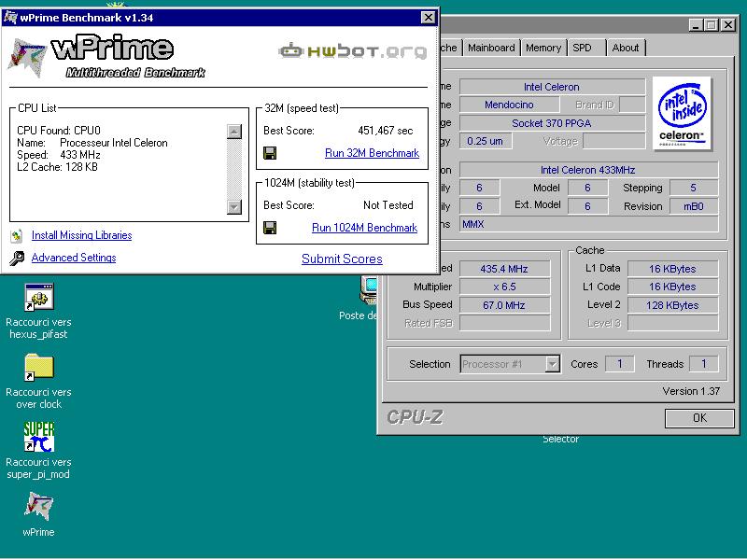Click CPU List scrollbar down arrow
747x560 pixels.
coord(234,206)
